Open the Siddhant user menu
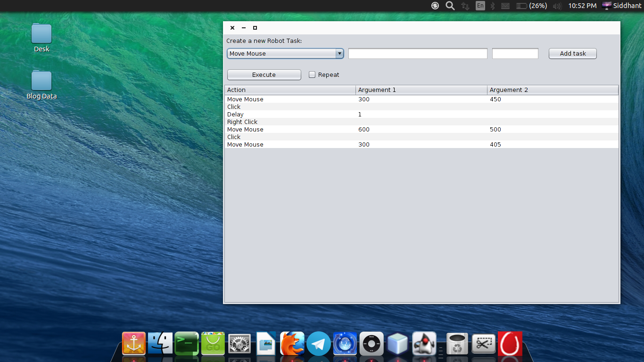Screen dimensions: 644x362 (x=621, y=6)
